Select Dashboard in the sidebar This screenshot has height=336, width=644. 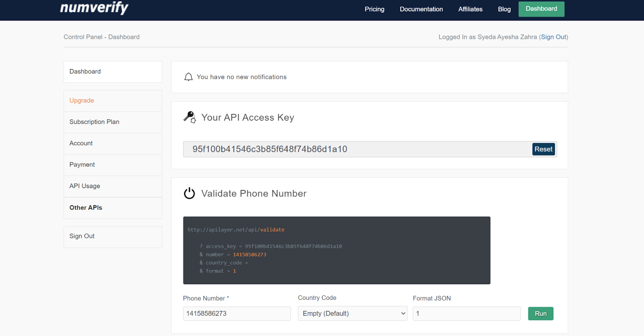113,72
